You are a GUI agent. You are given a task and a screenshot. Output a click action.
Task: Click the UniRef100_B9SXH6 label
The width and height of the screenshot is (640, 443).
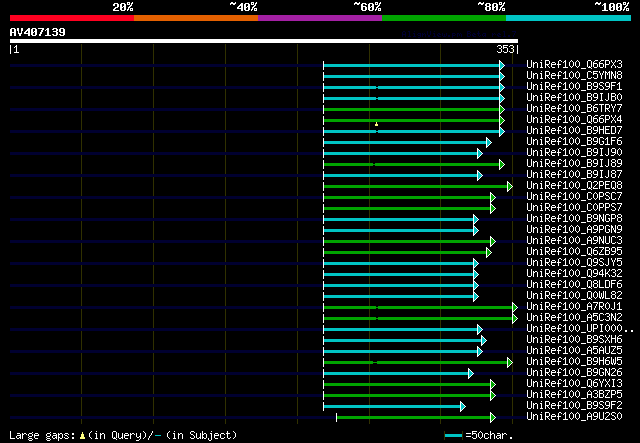(574, 340)
